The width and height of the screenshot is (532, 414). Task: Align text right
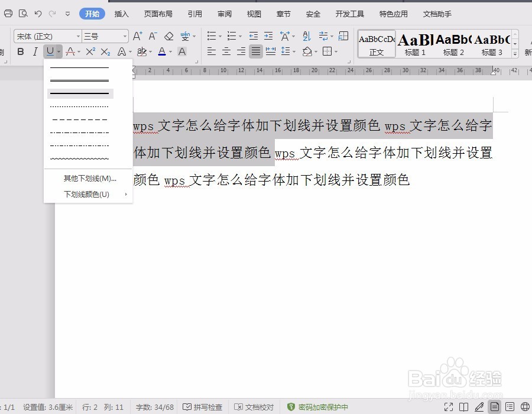pyautogui.click(x=241, y=51)
